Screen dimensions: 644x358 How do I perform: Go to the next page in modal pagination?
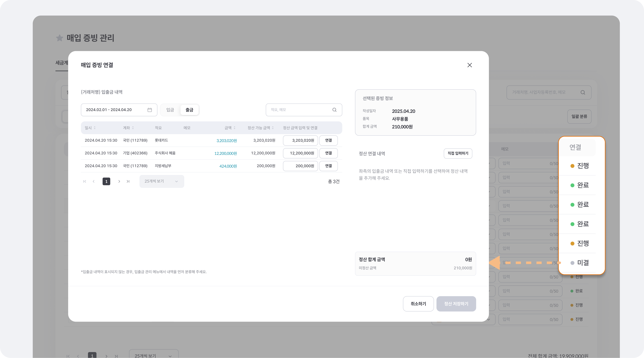tap(119, 182)
